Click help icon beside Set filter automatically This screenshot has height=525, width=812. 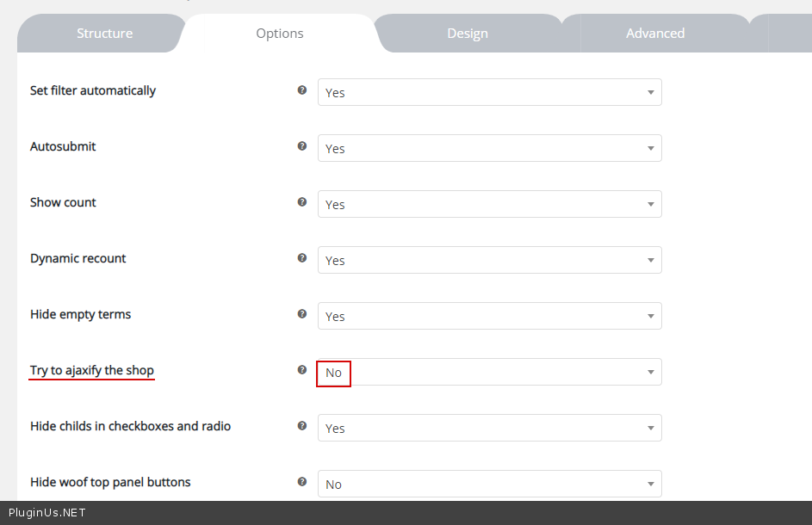pos(302,90)
